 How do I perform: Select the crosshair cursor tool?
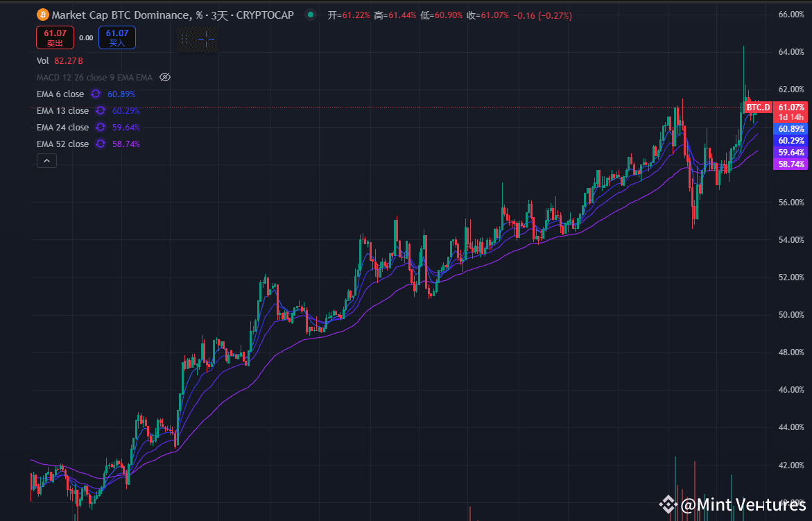pos(206,40)
